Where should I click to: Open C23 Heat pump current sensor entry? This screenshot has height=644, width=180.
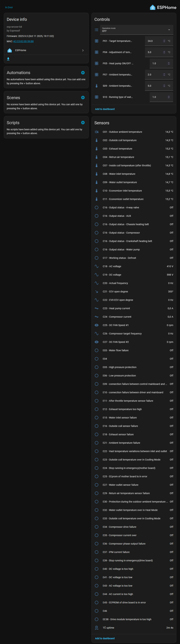click(134, 309)
